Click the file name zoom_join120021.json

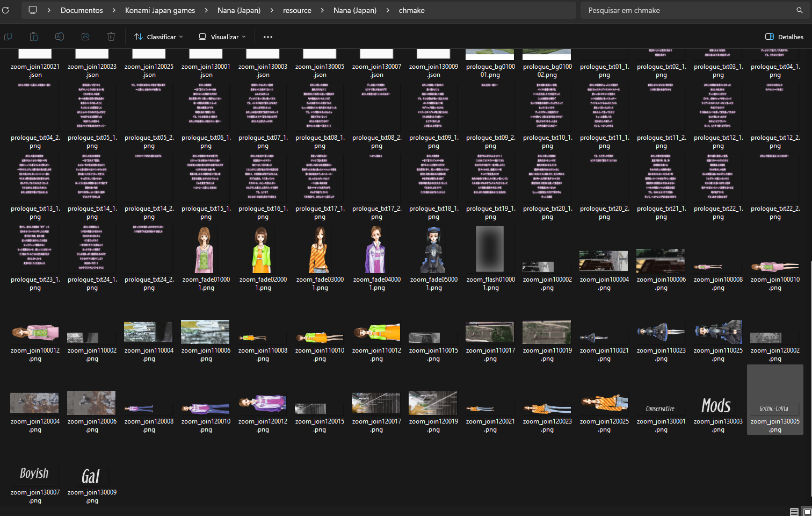coord(35,71)
